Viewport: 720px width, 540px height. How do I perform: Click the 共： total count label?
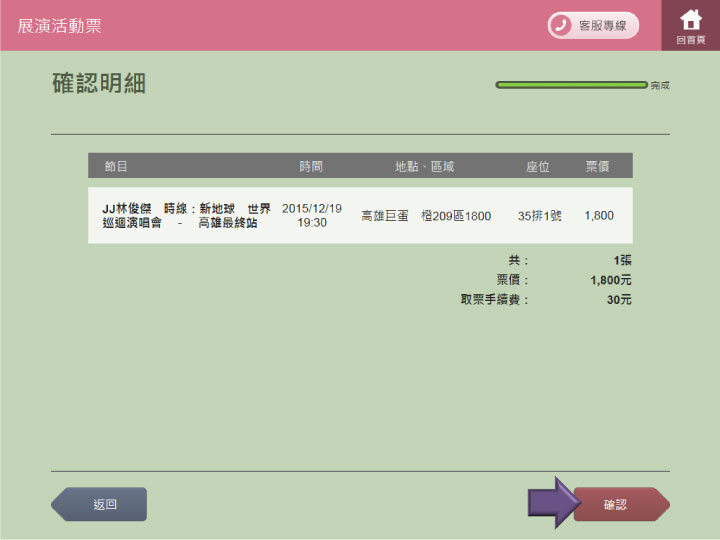click(x=518, y=260)
